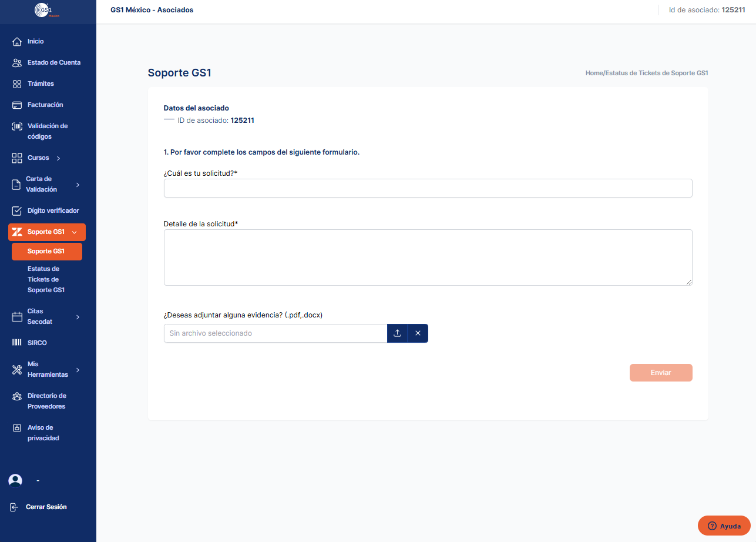Image resolution: width=756 pixels, height=542 pixels.
Task: Click the Carta de Validación document icon
Action: pos(16,185)
